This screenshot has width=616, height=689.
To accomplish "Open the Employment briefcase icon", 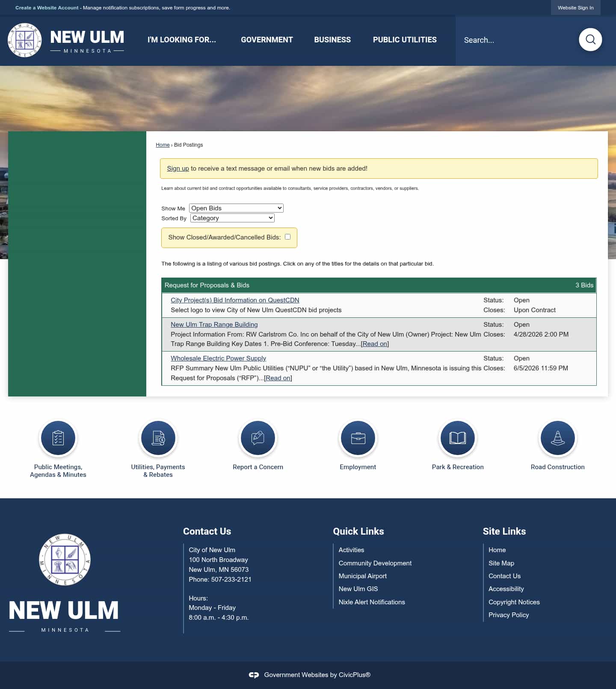I will tap(358, 438).
